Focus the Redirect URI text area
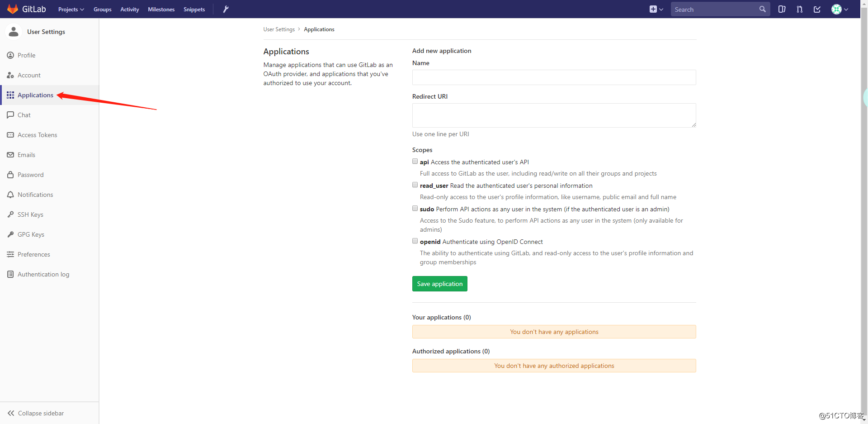 point(554,115)
